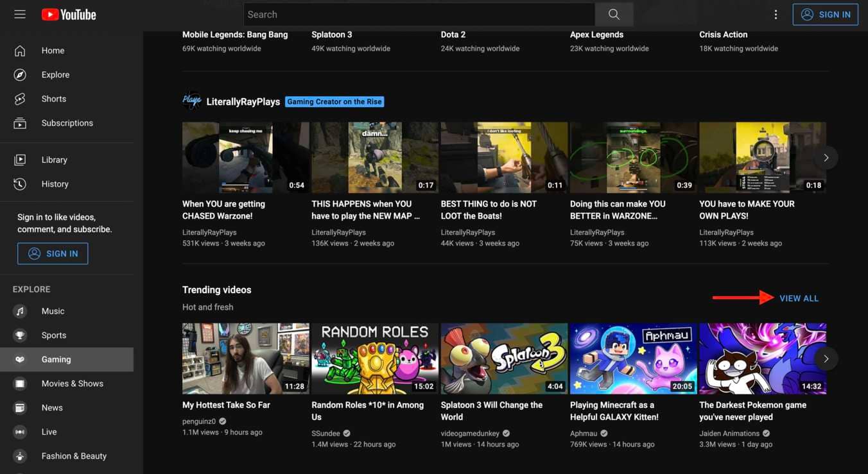This screenshot has height=474, width=868.
Task: Click title 'Playing Minecraft as a Helpful GALAXY Kitten!'
Action: [x=614, y=411]
